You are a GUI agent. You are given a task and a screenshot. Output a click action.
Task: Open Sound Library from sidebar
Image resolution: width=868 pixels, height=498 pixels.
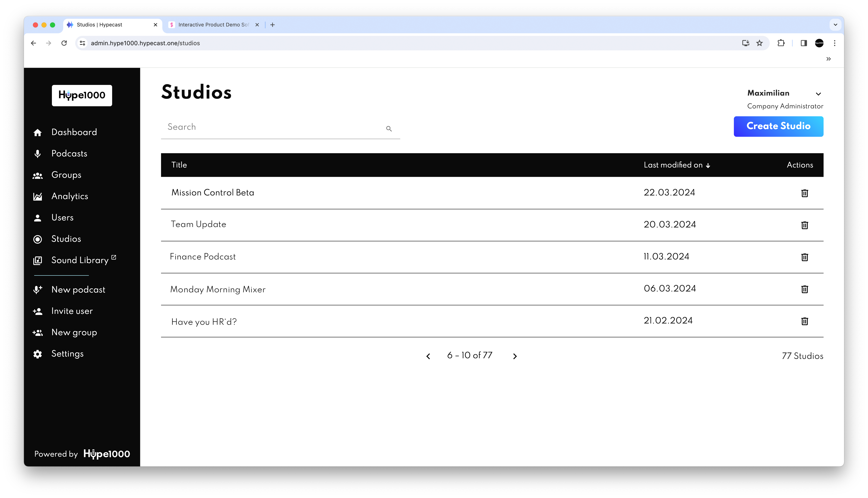[x=80, y=260]
